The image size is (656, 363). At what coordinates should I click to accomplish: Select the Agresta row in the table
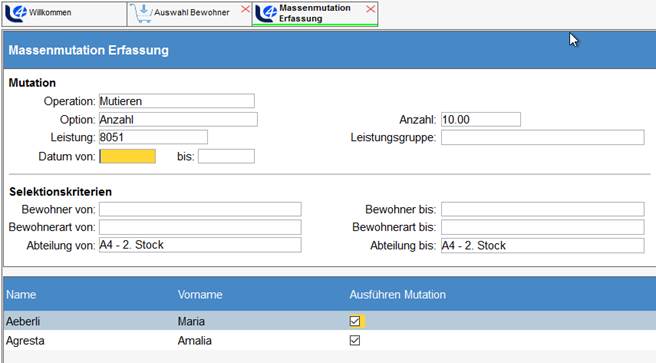(x=330, y=340)
